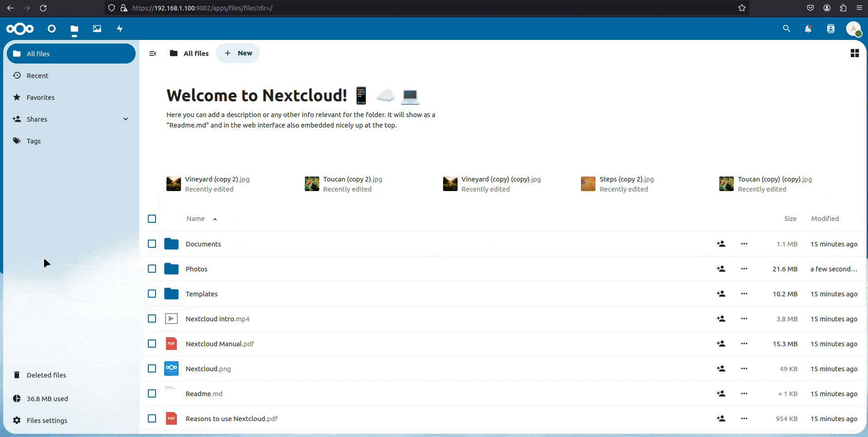This screenshot has width=868, height=437.
Task: Expand the Shares section chevron
Action: [x=126, y=119]
